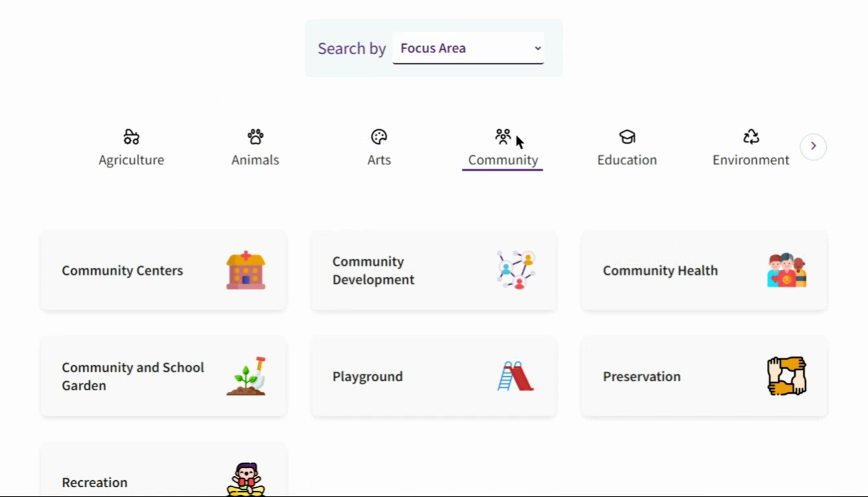Click the Community Centers building icon
This screenshot has height=497, width=868.
[246, 271]
